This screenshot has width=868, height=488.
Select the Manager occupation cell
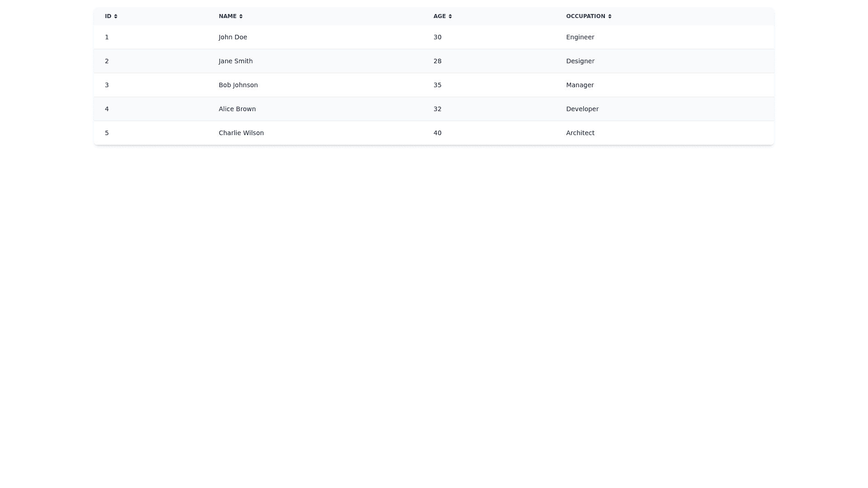point(580,85)
